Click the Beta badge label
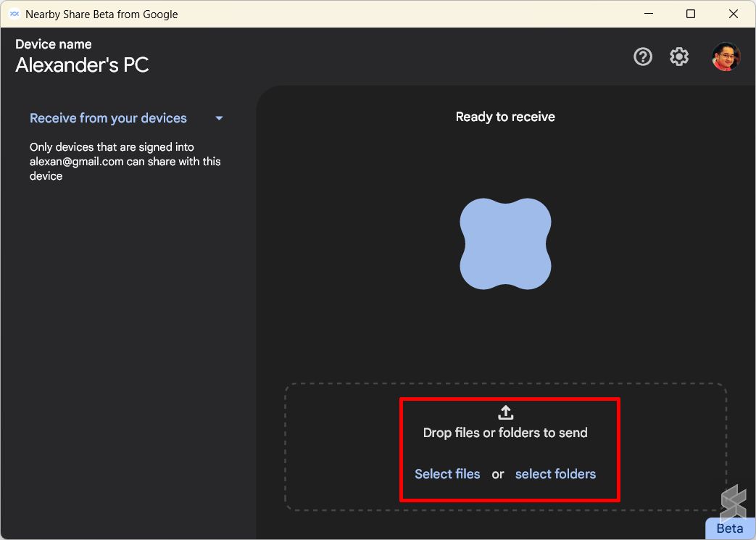Viewport: 756px width, 540px height. tap(729, 528)
